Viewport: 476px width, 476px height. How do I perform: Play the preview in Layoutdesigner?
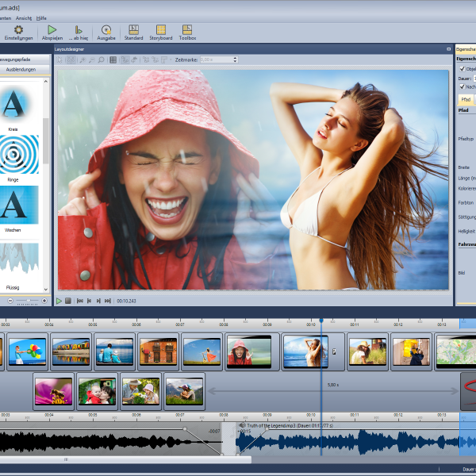[59, 301]
